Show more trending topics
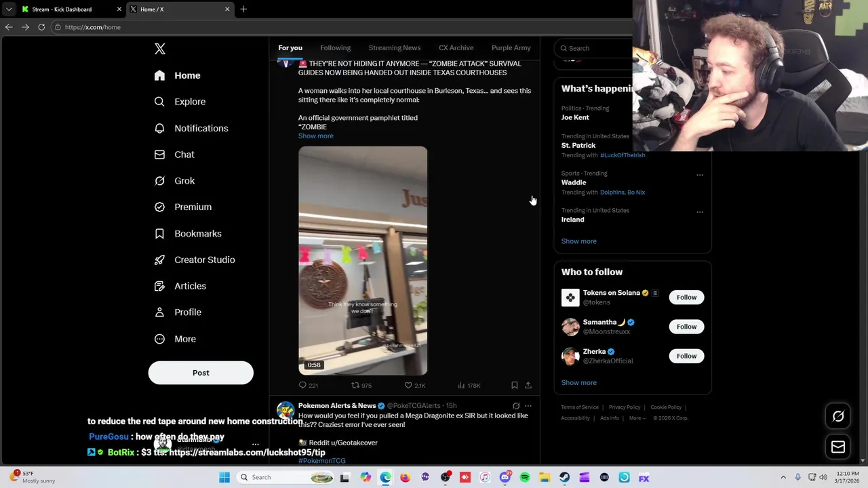 tap(579, 241)
